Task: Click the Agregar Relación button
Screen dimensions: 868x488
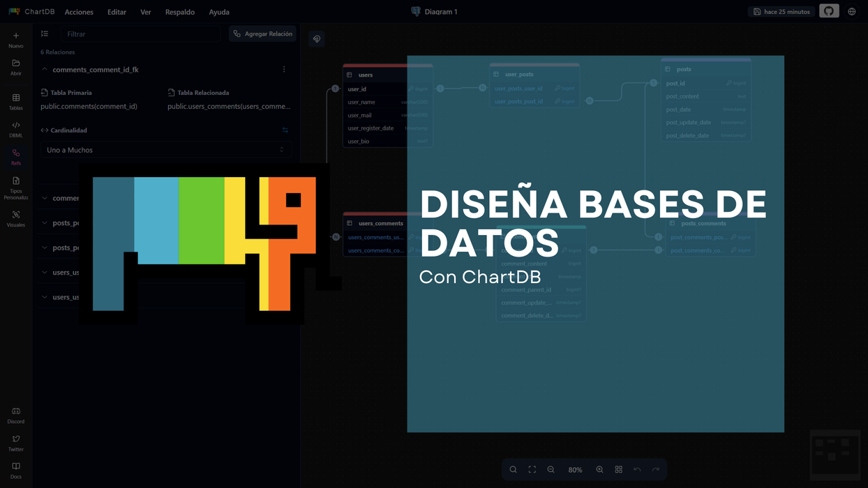Action: point(262,33)
